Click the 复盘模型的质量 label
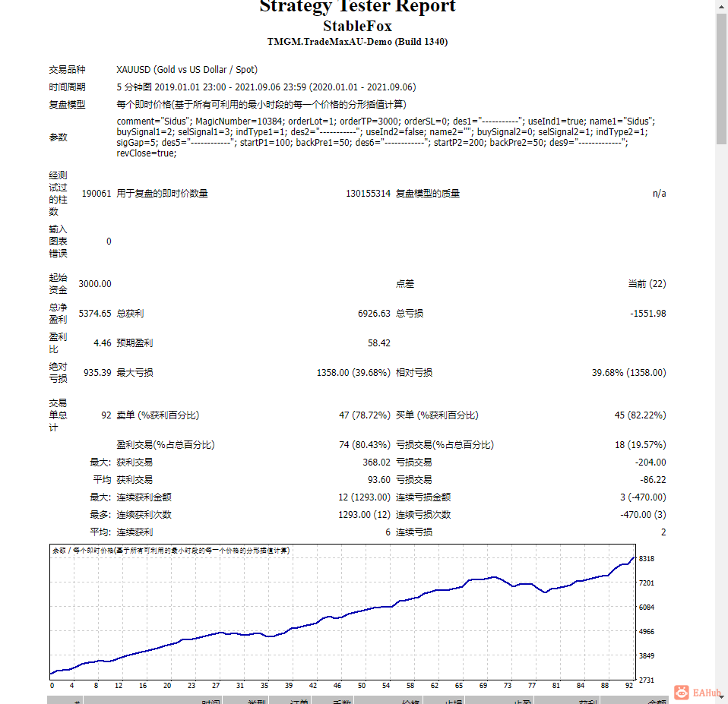Viewport: 728px width, 704px height. coord(428,194)
